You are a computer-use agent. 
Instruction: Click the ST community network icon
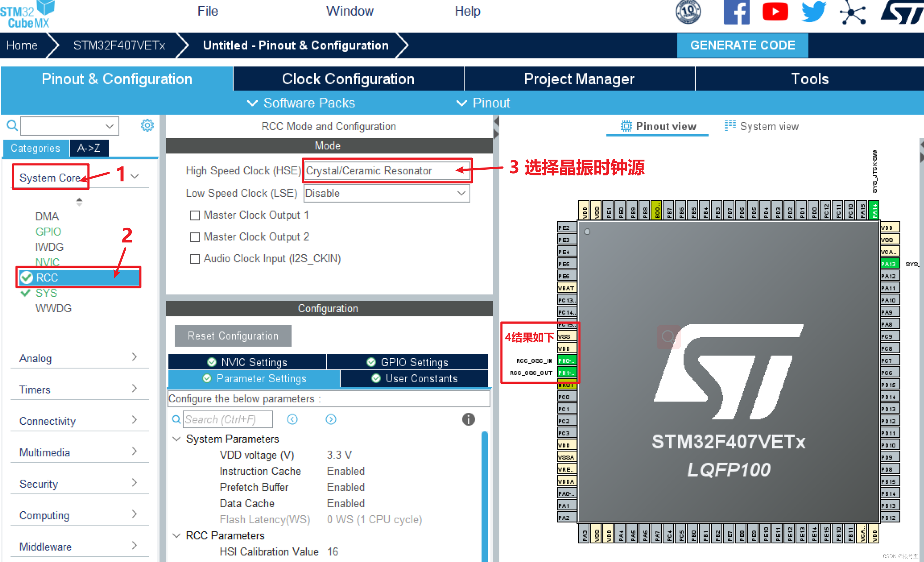tap(852, 12)
